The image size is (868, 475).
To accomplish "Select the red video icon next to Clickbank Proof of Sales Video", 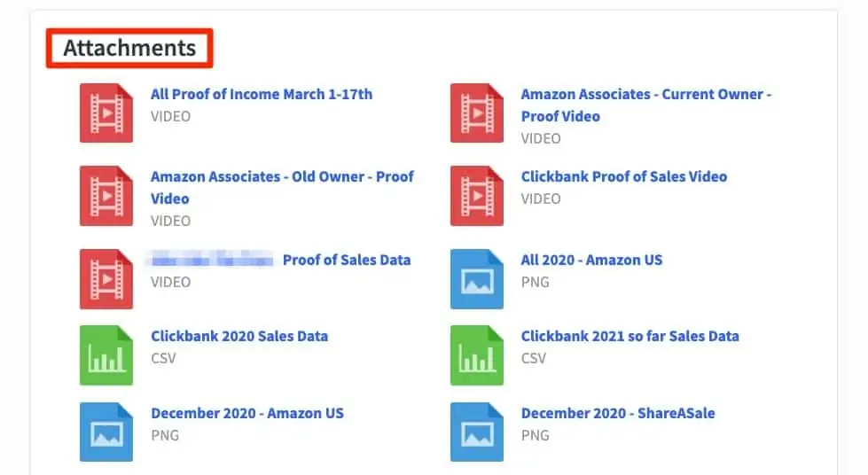I will [x=477, y=196].
